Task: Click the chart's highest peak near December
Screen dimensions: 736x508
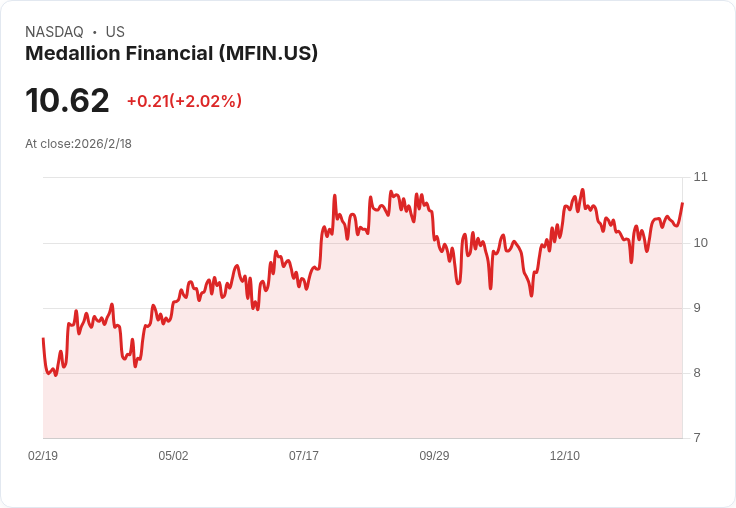Action: pyautogui.click(x=583, y=190)
